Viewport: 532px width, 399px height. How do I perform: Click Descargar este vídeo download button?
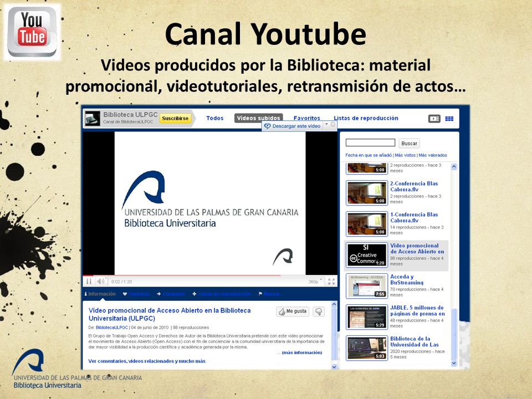click(x=293, y=126)
